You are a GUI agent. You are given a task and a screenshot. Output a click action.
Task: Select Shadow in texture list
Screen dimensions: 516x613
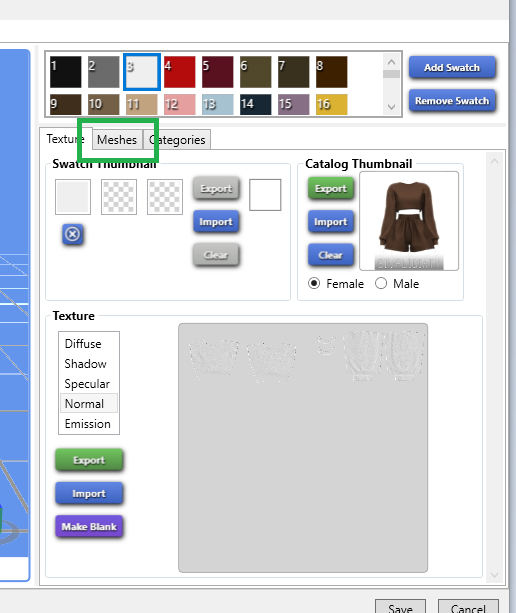pos(89,364)
